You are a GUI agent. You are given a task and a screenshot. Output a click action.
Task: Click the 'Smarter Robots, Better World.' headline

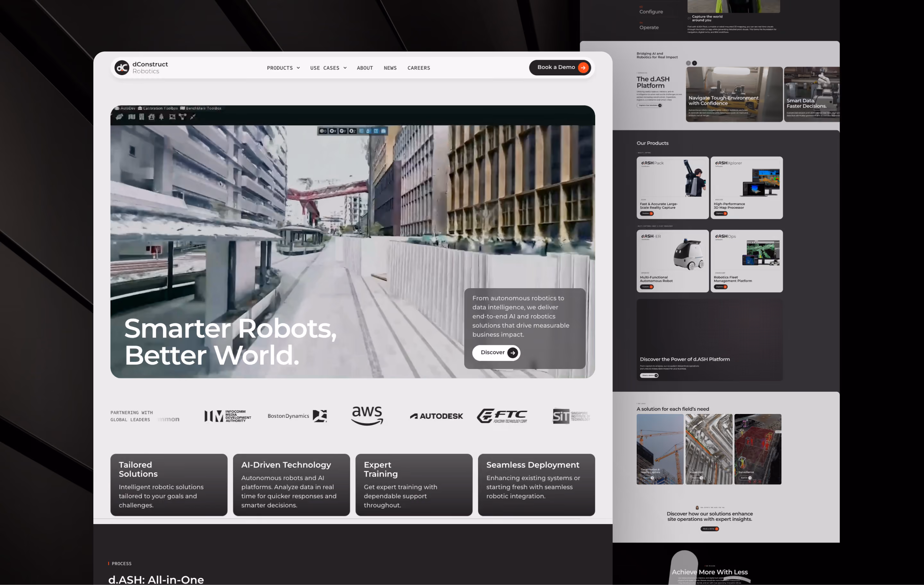[x=230, y=342]
